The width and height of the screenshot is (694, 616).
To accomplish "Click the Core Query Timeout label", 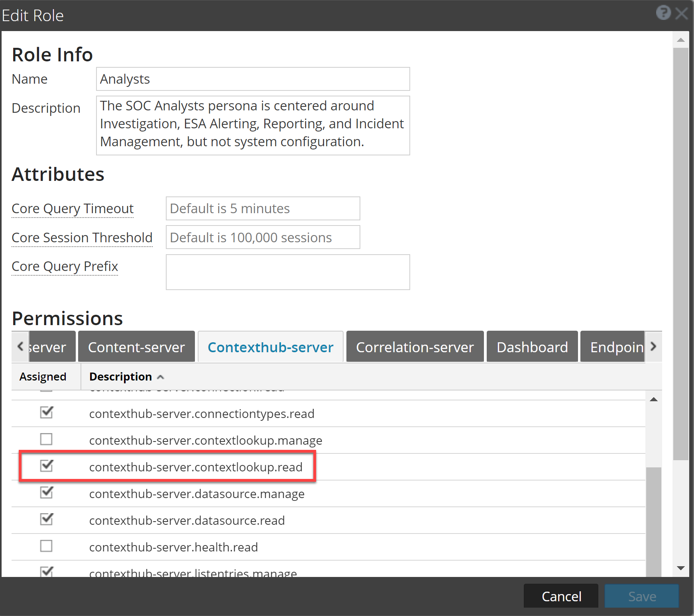I will (73, 208).
